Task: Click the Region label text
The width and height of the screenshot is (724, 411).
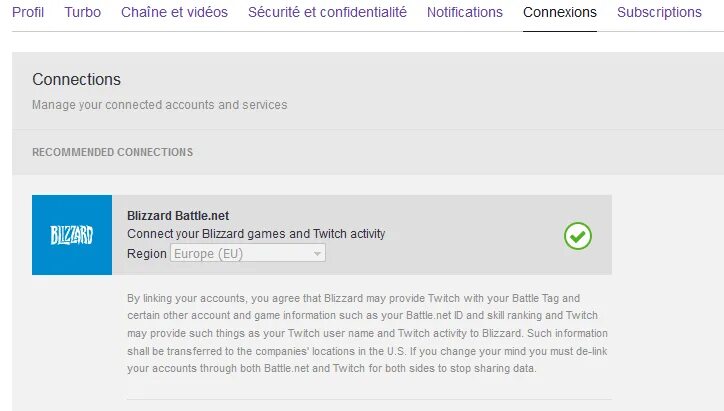Action: point(147,254)
